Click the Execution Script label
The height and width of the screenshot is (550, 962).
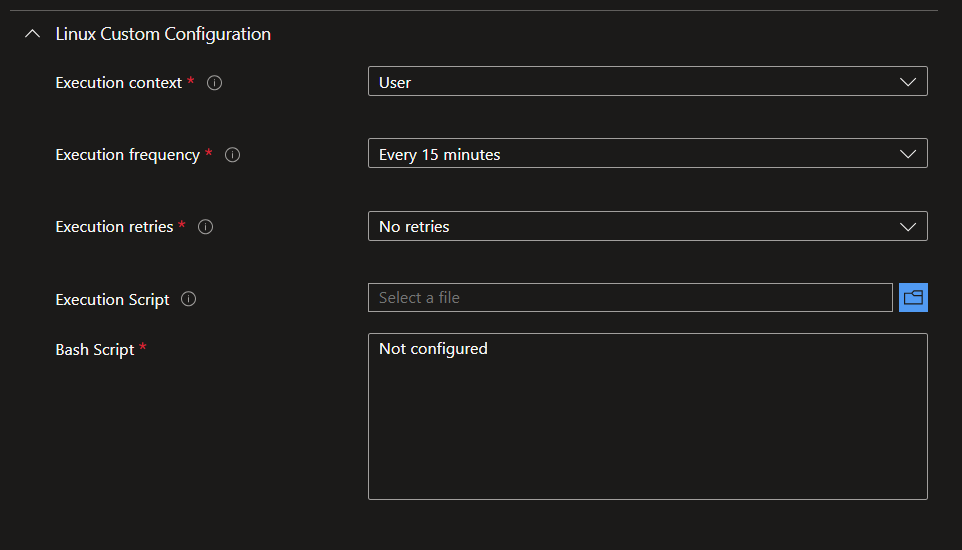pyautogui.click(x=112, y=300)
